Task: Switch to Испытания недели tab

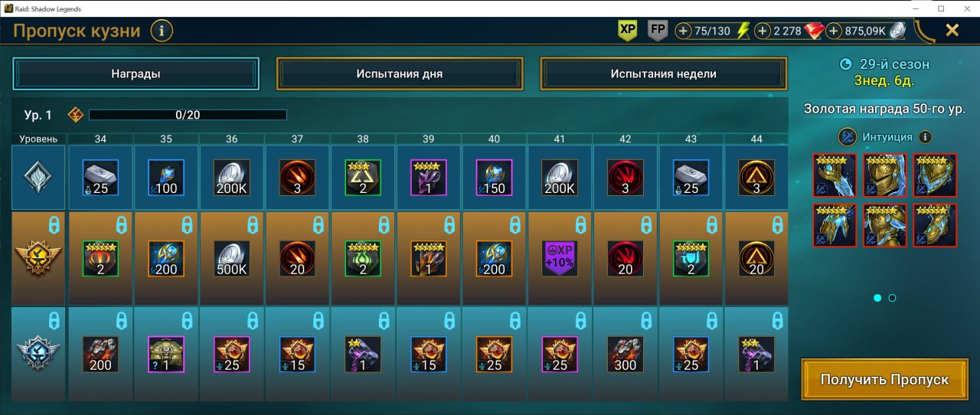Action: click(664, 74)
